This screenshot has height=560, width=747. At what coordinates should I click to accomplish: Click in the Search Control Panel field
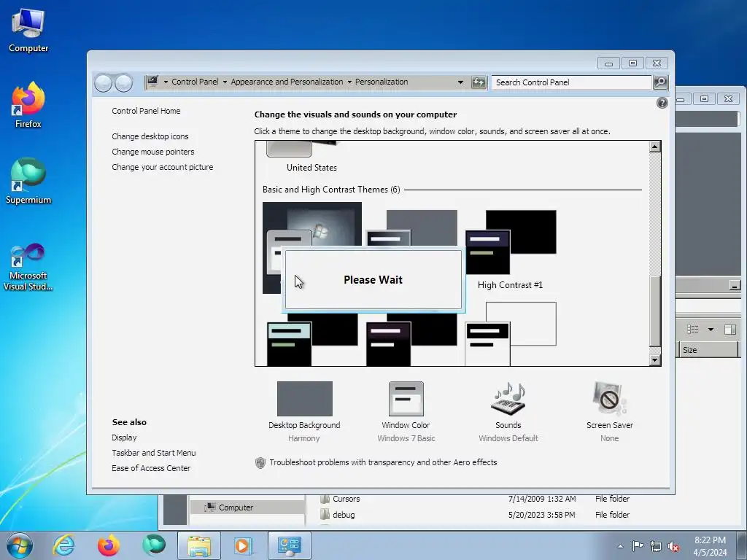pos(572,82)
